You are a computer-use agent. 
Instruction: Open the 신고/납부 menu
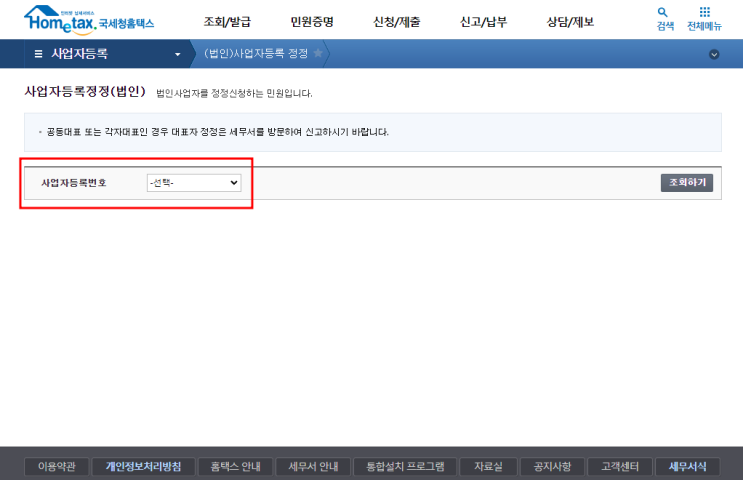(x=483, y=22)
